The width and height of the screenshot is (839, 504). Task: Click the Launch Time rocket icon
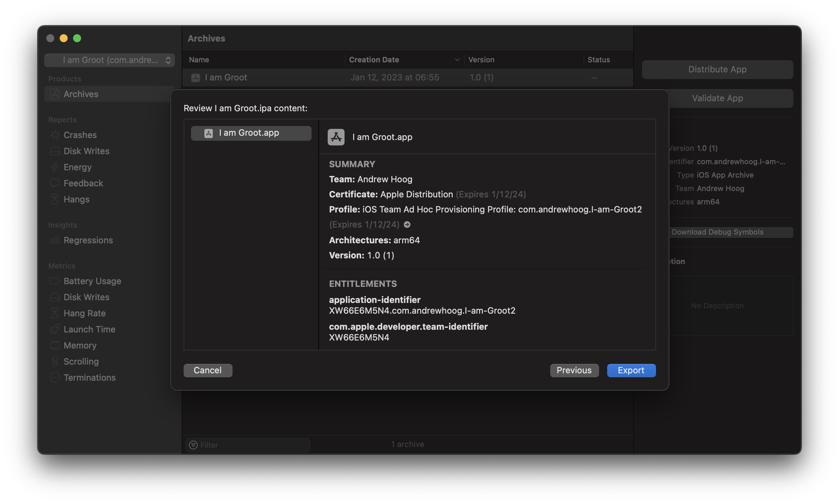(x=55, y=329)
